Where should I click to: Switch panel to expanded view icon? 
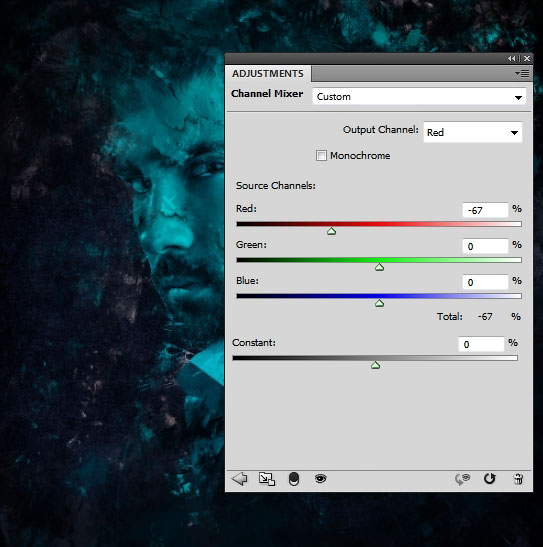pyautogui.click(x=267, y=479)
